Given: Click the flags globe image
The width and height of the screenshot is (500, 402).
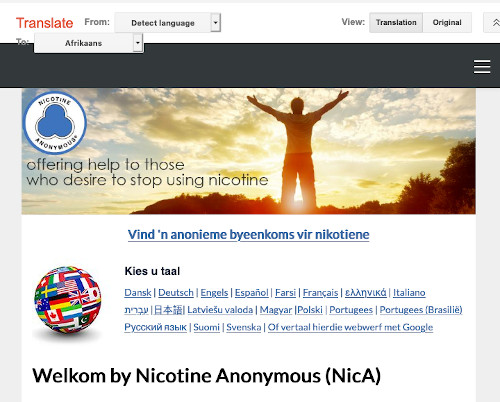Looking at the screenshot, I should coord(68,300).
